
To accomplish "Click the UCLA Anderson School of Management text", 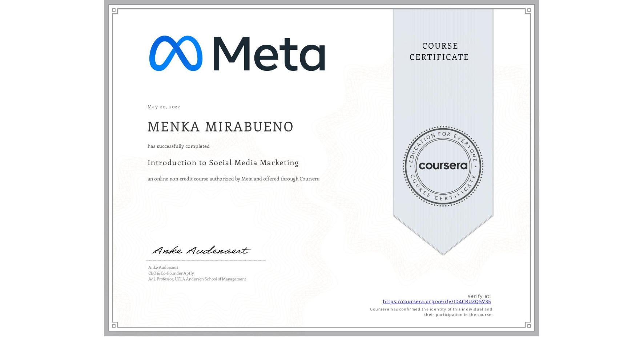I will [x=197, y=279].
